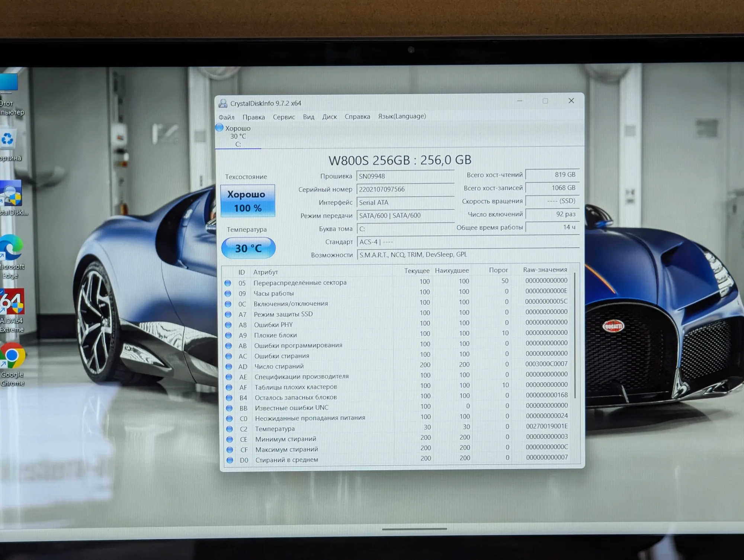
Task: Click the Возможности field with S.M.A.R.T., NCQ, TRIM
Action: [468, 255]
